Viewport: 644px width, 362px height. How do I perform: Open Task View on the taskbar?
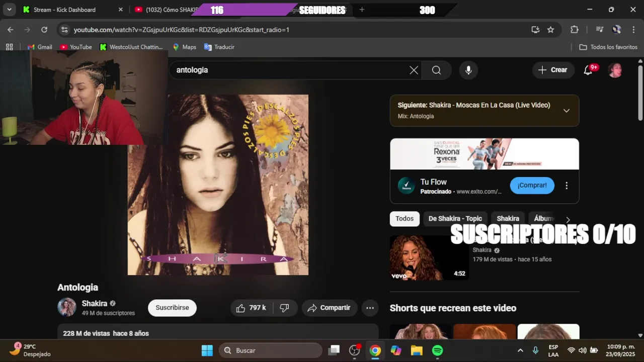(x=334, y=350)
